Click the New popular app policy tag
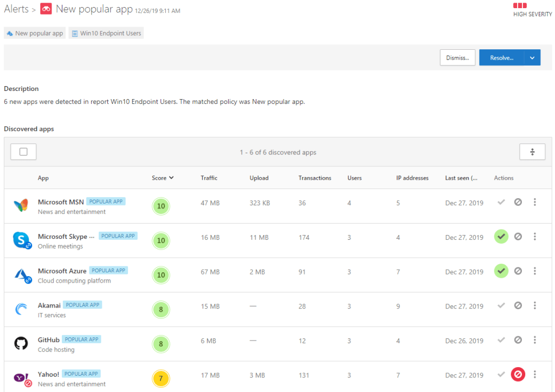 [35, 34]
